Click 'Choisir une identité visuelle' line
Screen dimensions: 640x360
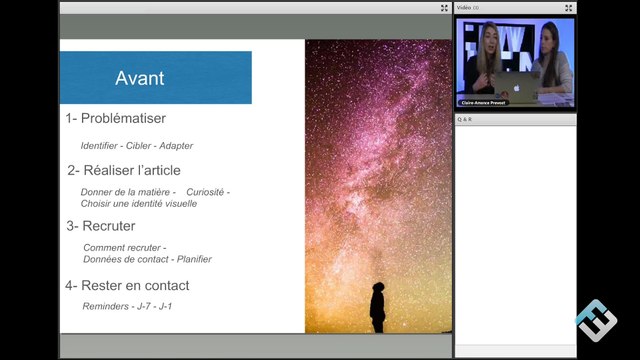point(139,204)
